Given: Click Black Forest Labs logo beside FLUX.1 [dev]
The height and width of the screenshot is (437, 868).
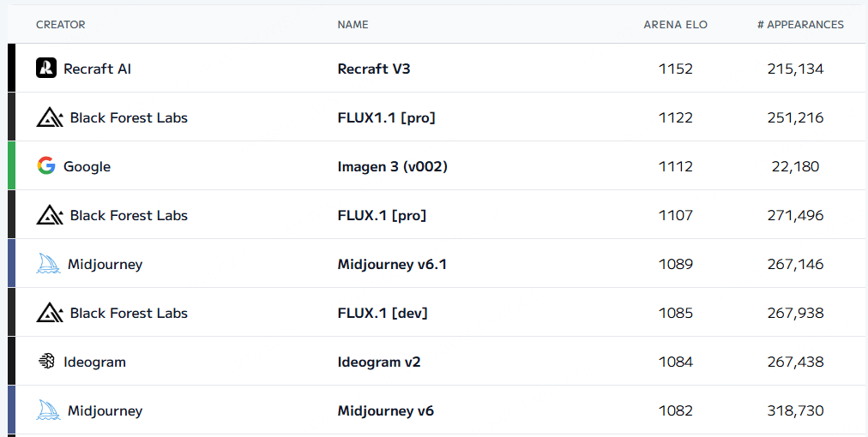Looking at the screenshot, I should pyautogui.click(x=50, y=313).
